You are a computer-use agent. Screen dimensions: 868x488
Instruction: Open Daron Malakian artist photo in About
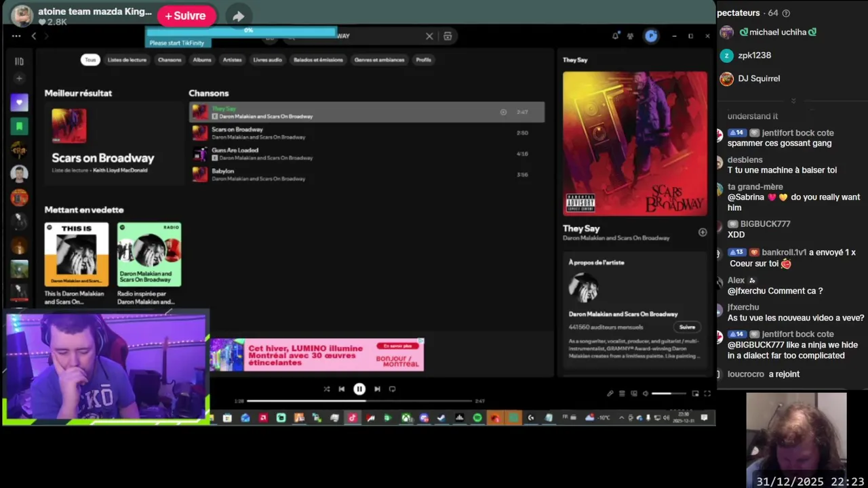583,288
